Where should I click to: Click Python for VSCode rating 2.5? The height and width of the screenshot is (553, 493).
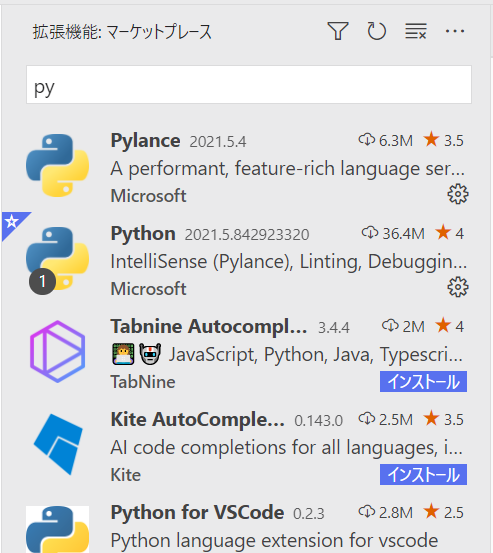(444, 512)
